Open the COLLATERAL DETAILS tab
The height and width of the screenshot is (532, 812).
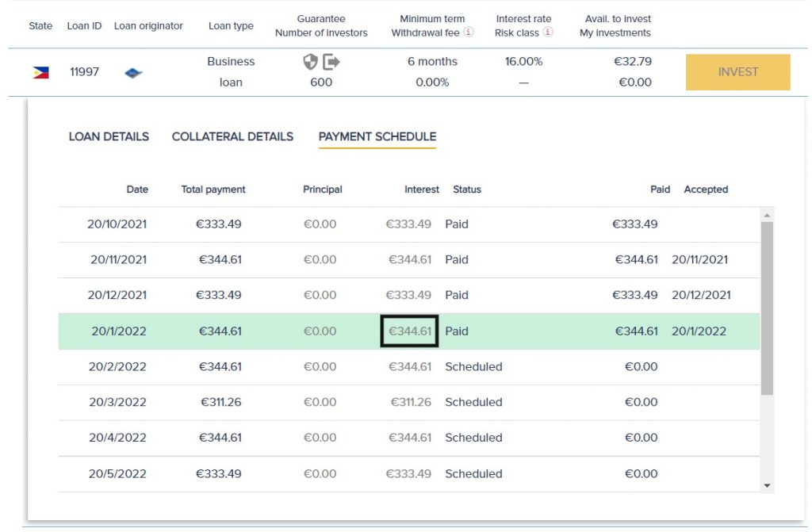coord(232,136)
